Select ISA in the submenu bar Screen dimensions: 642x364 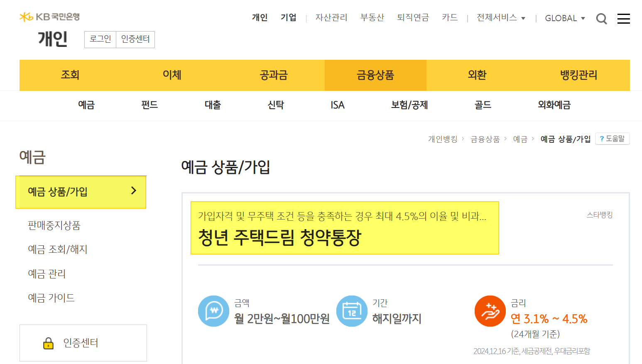coord(338,105)
